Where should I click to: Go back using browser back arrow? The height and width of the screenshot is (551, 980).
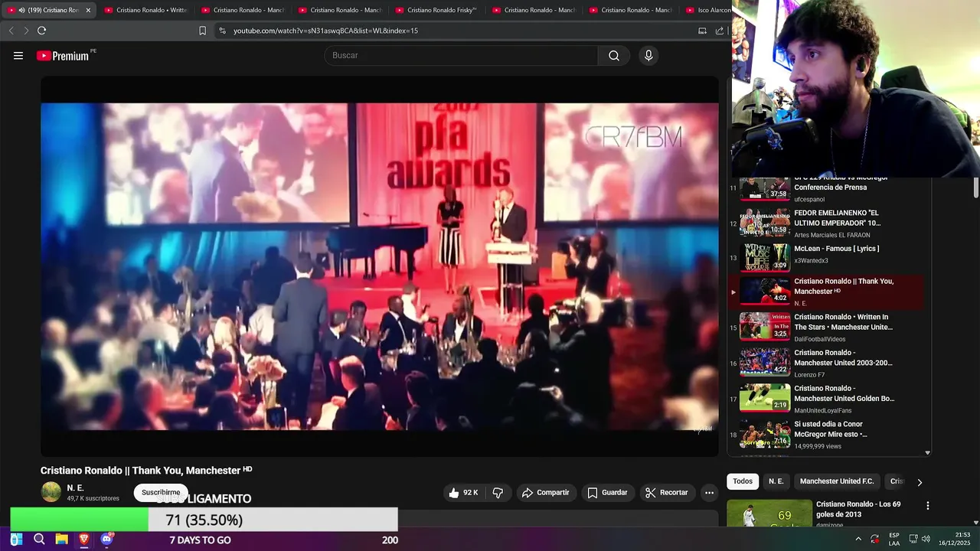click(11, 31)
